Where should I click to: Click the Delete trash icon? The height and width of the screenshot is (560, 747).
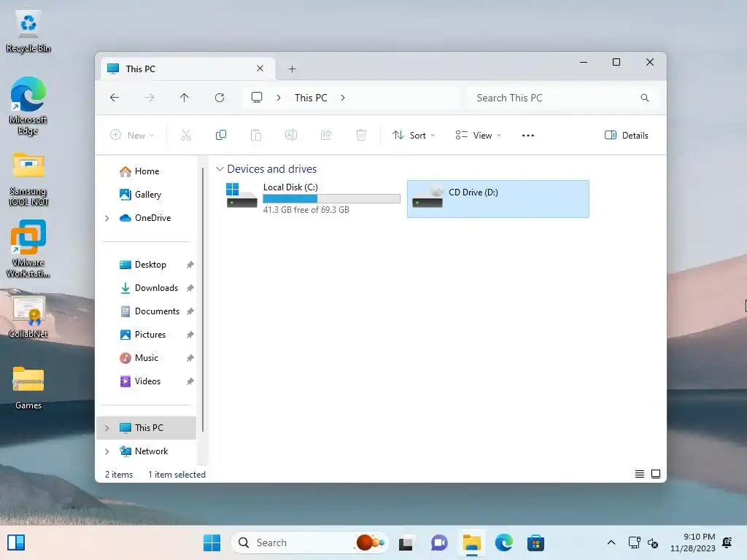click(361, 135)
